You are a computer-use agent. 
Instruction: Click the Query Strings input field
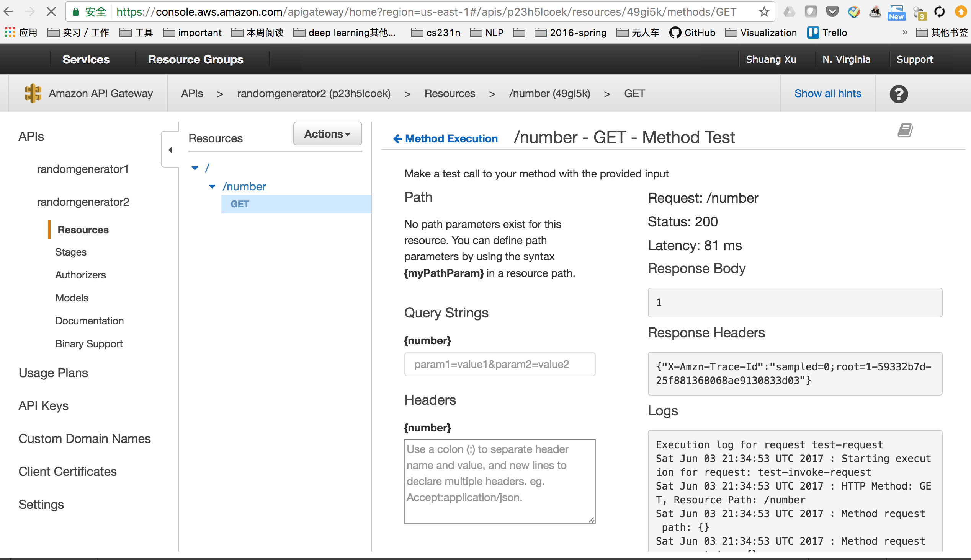click(x=500, y=363)
